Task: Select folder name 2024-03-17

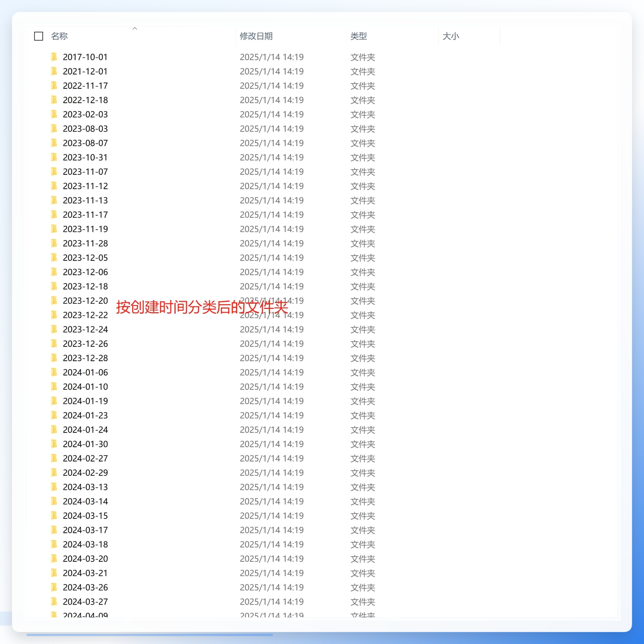Action: click(85, 530)
